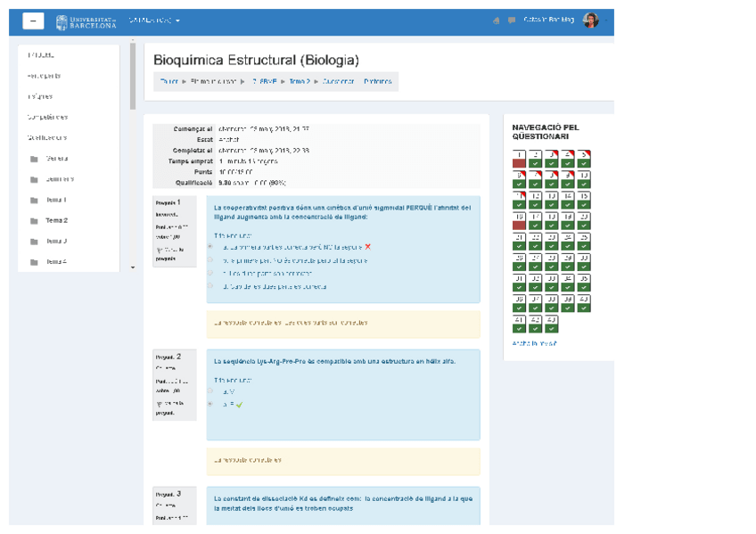This screenshot has height=534, width=756.
Task: Go to question 3 in quiz navigation
Action: pos(551,159)
